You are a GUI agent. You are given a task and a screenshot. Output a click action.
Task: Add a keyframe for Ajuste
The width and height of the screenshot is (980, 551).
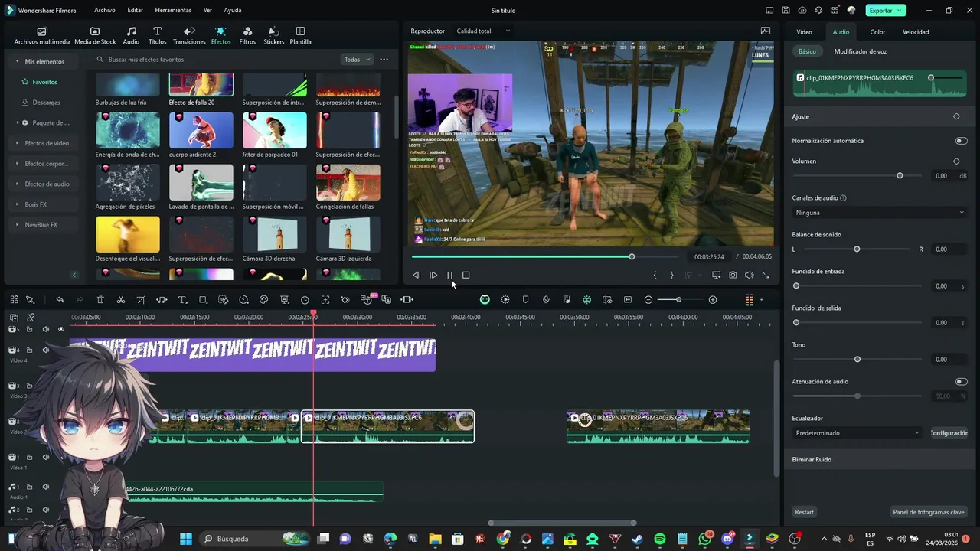956,117
